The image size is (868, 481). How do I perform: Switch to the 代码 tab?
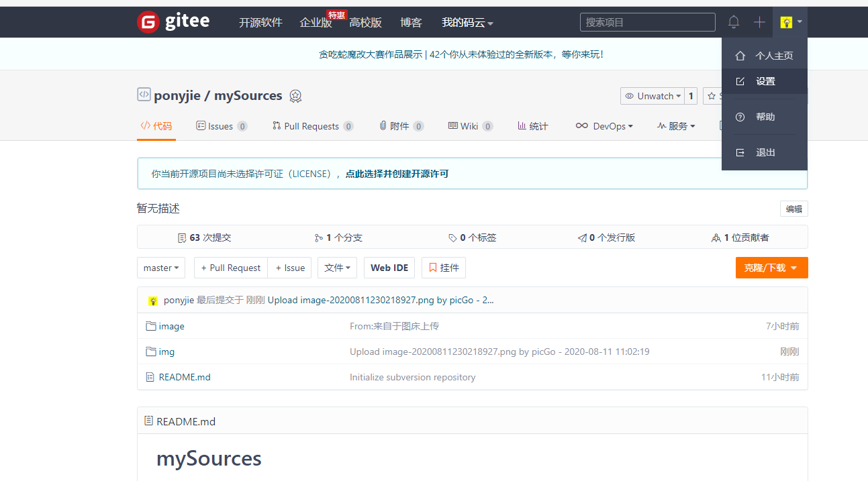point(156,126)
